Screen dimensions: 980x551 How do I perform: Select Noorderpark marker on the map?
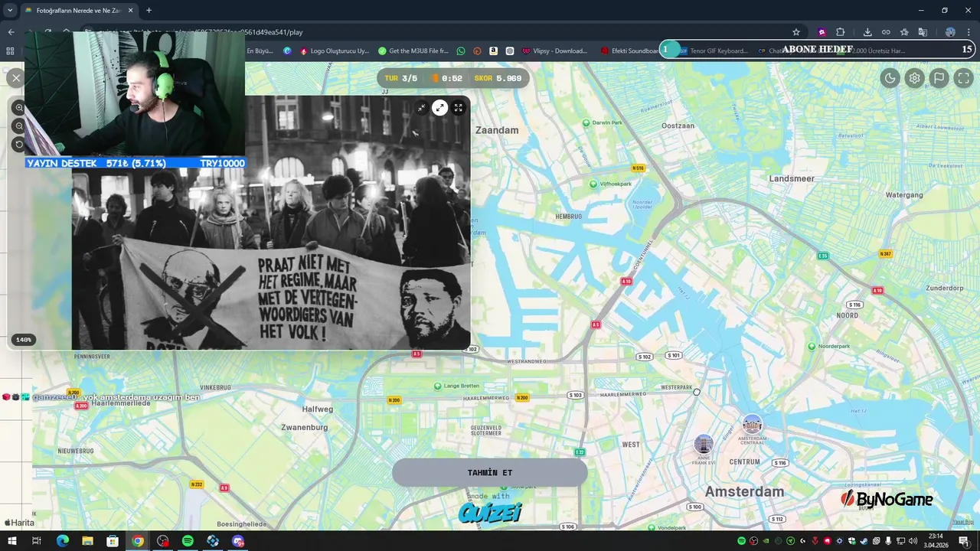[812, 346]
